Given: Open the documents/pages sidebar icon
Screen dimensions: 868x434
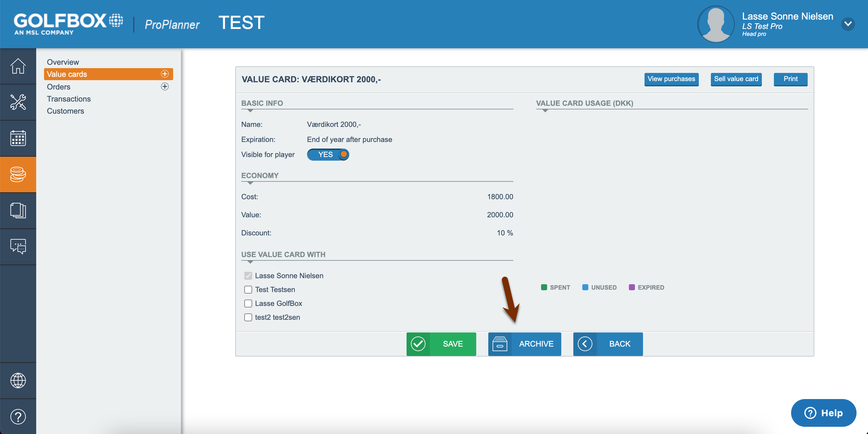Looking at the screenshot, I should 18,210.
